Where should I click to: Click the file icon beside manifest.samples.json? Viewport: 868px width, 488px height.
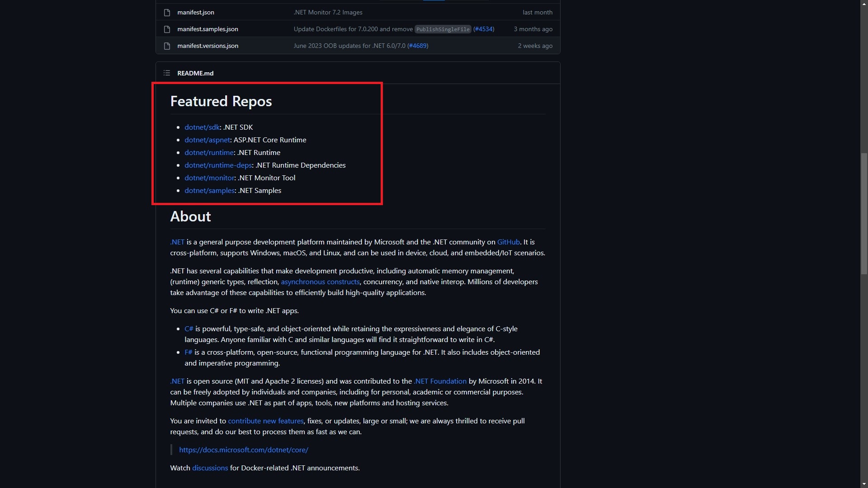[x=167, y=29]
